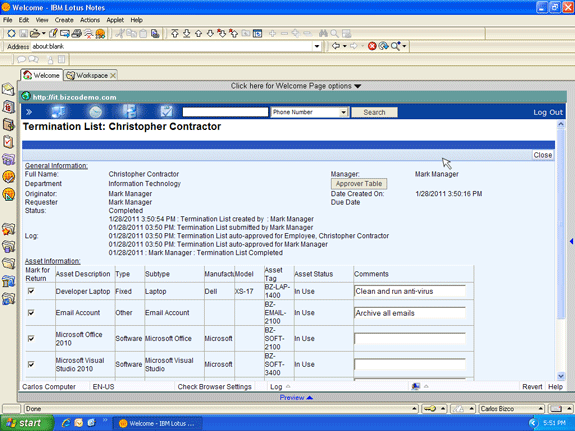Click the Log Out link
Screen dimensions: 575x431
tap(548, 112)
